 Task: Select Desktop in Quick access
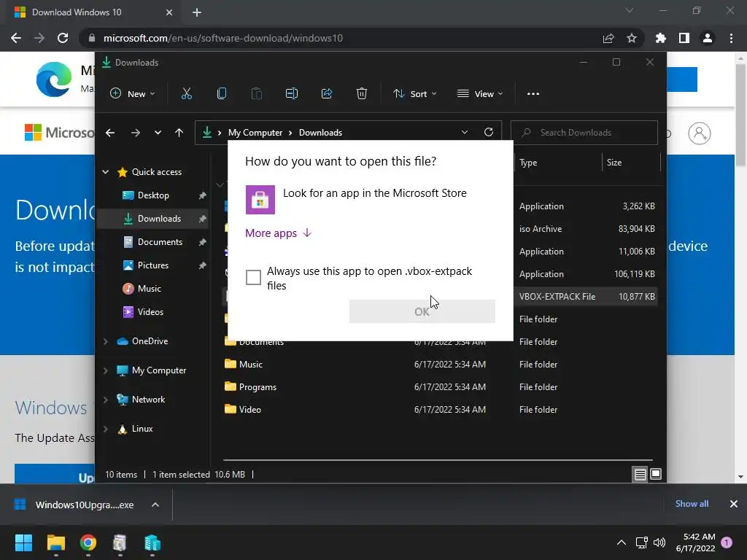pos(153,195)
